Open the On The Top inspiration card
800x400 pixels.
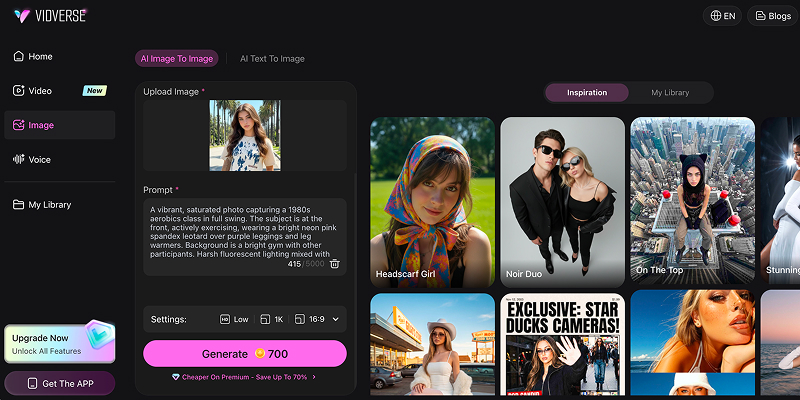tap(693, 203)
